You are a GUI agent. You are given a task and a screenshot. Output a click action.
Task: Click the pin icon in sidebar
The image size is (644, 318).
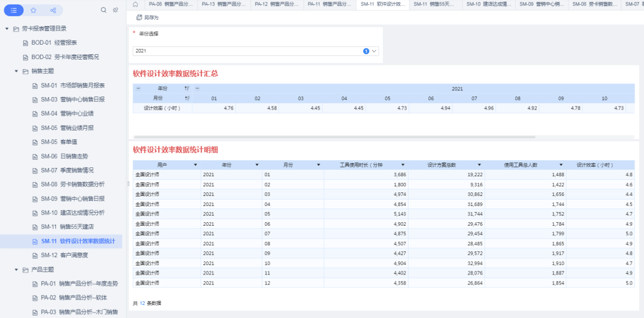[x=115, y=10]
